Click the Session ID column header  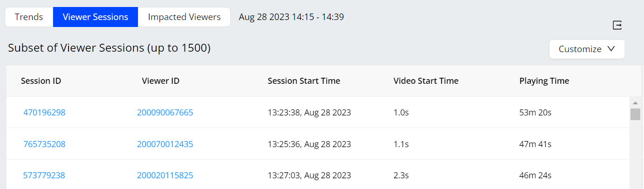click(x=41, y=81)
